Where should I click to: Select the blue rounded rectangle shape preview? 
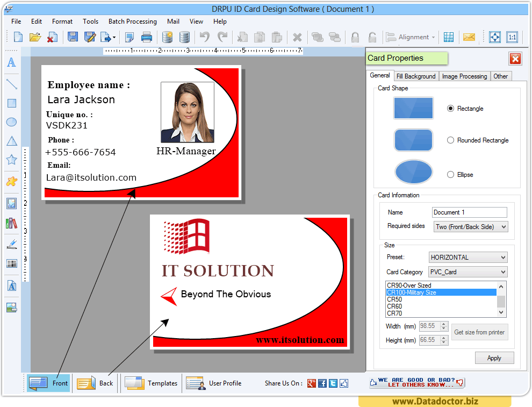413,140
